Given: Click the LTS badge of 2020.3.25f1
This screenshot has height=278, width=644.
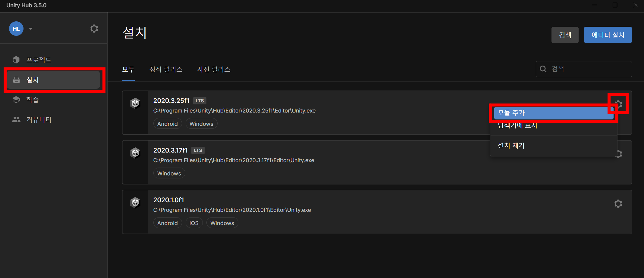Looking at the screenshot, I should (199, 101).
